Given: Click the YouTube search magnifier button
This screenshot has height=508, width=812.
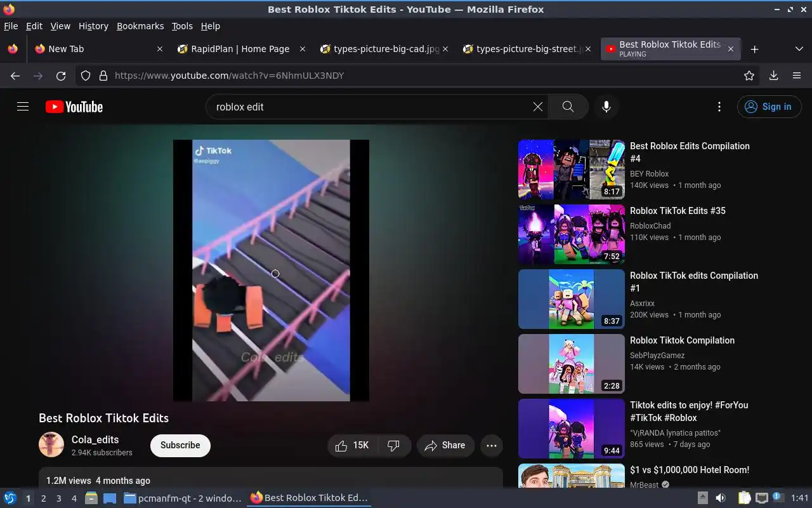Looking at the screenshot, I should (568, 107).
